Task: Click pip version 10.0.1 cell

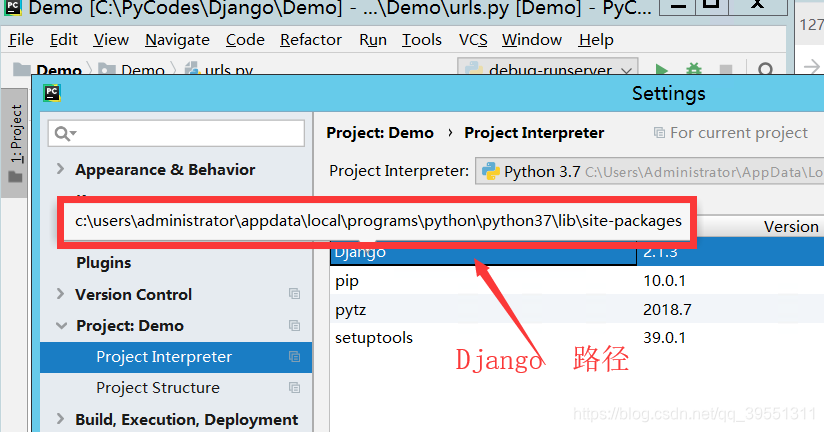Action: [664, 281]
